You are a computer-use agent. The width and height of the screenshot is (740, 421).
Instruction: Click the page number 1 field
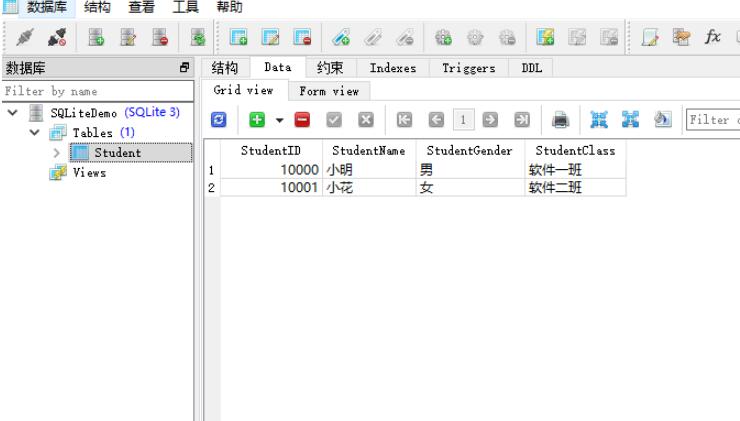pos(463,120)
